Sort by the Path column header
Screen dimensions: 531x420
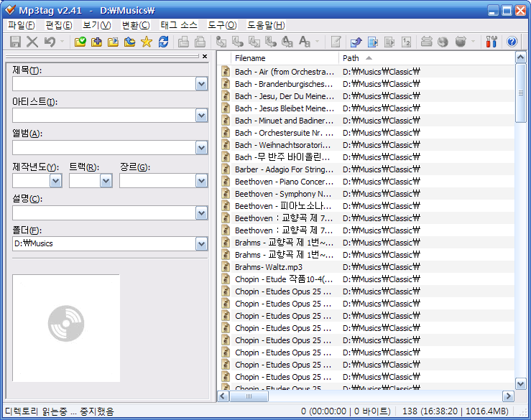(426, 58)
